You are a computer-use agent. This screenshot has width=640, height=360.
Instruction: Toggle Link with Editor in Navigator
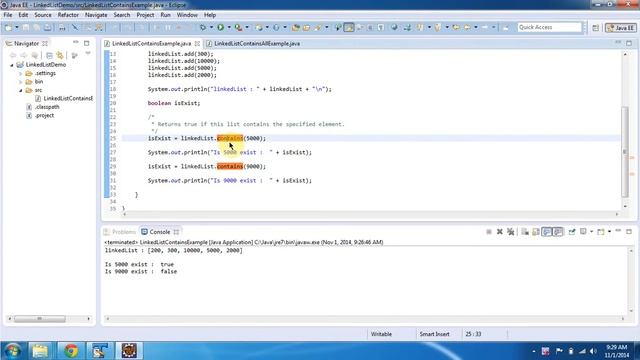click(60, 55)
